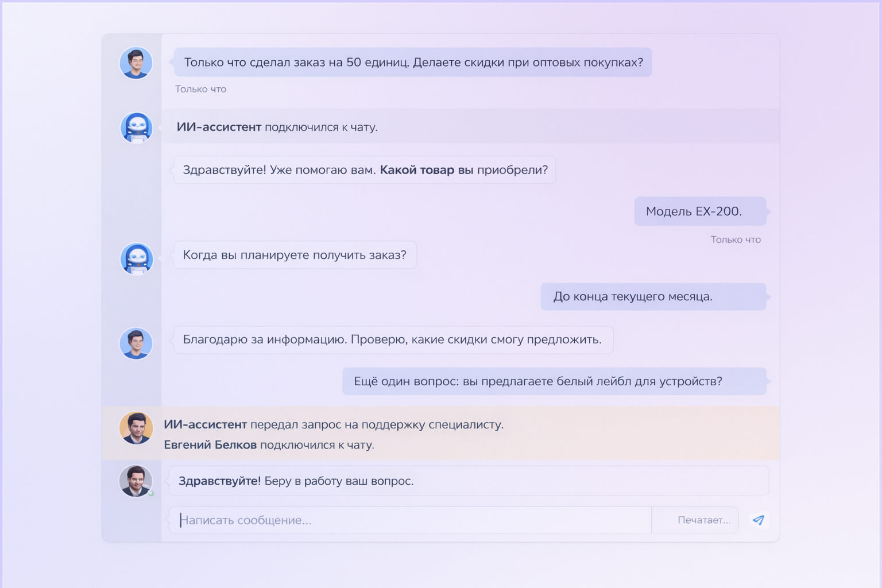Click customer avatar beside the 50 units message
The image size is (882, 588).
click(136, 63)
